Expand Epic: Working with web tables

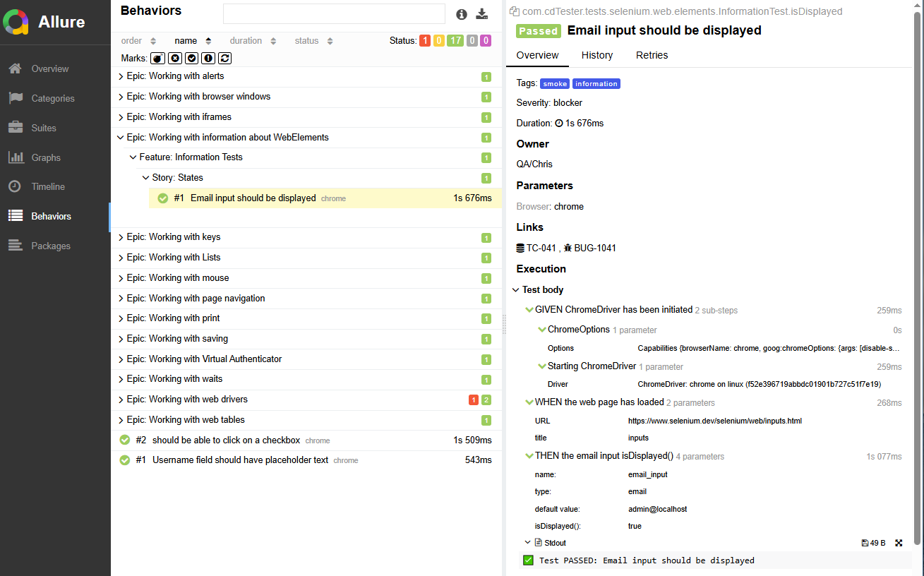306,420
